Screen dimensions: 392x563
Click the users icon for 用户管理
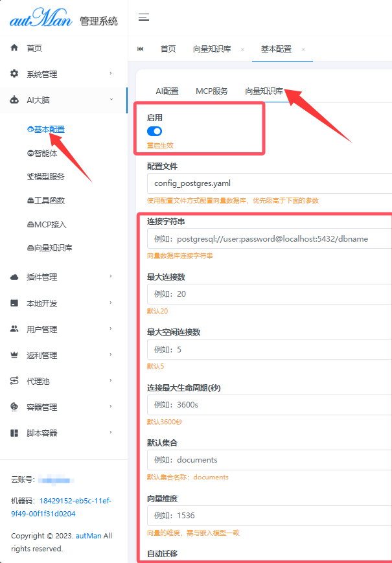(x=14, y=329)
